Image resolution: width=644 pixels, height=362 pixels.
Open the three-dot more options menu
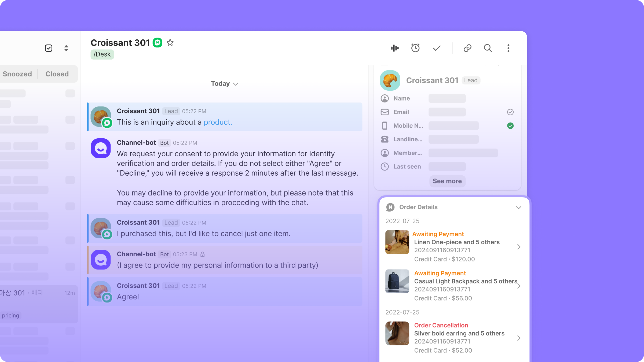coord(508,48)
